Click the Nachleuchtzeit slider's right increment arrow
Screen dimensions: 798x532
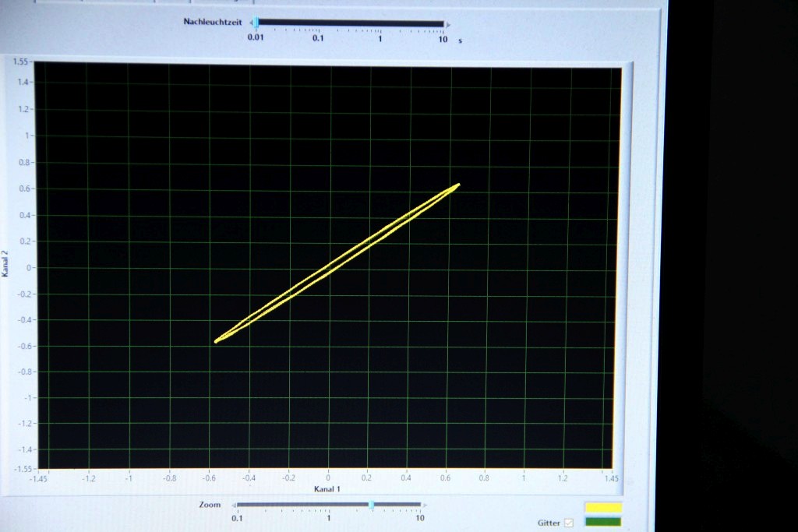coord(449,24)
